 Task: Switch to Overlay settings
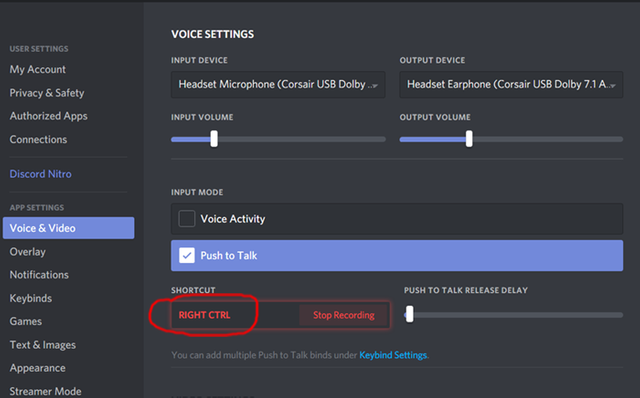point(28,252)
